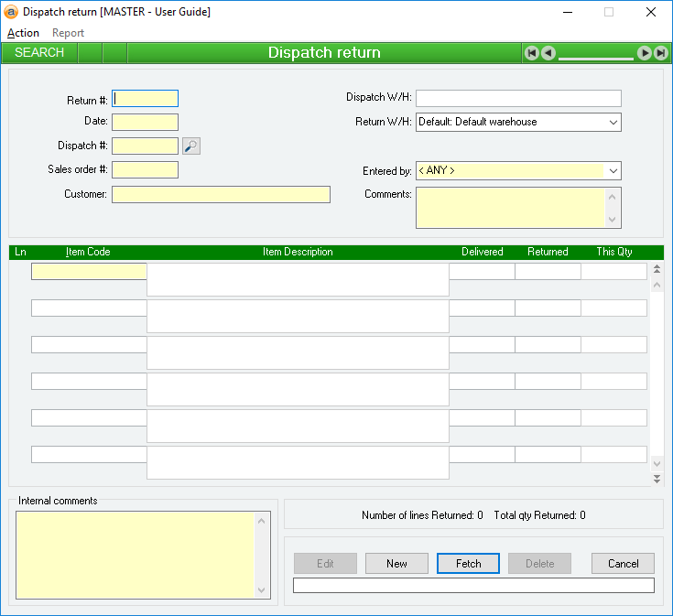The image size is (673, 616).
Task: Go to the first record
Action: coord(531,53)
